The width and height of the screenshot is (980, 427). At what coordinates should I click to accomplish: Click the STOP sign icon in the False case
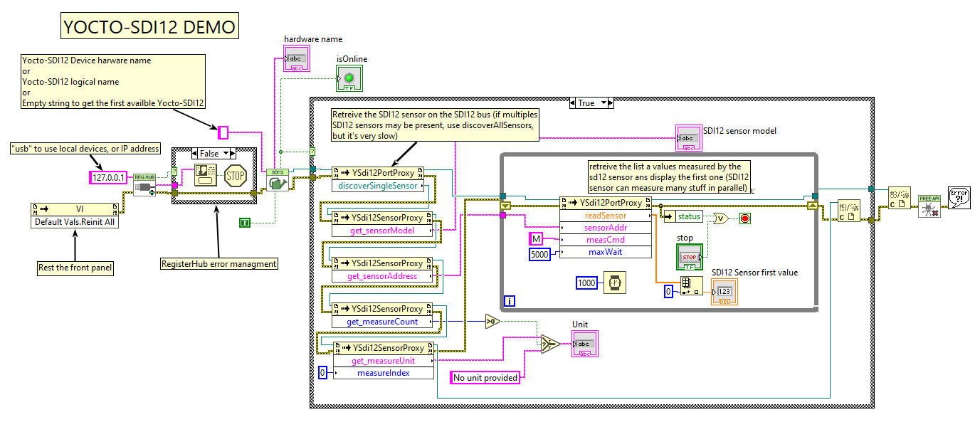[235, 176]
